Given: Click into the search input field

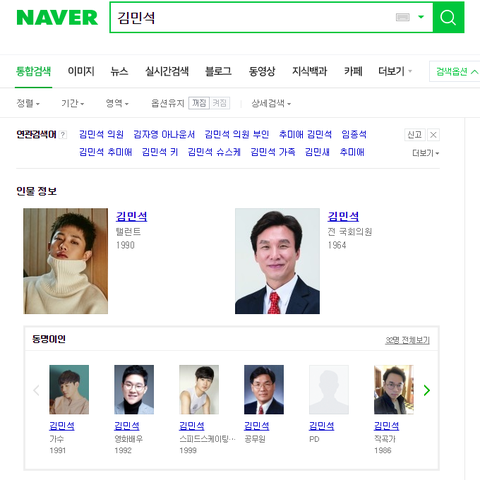Looking at the screenshot, I should (253, 17).
